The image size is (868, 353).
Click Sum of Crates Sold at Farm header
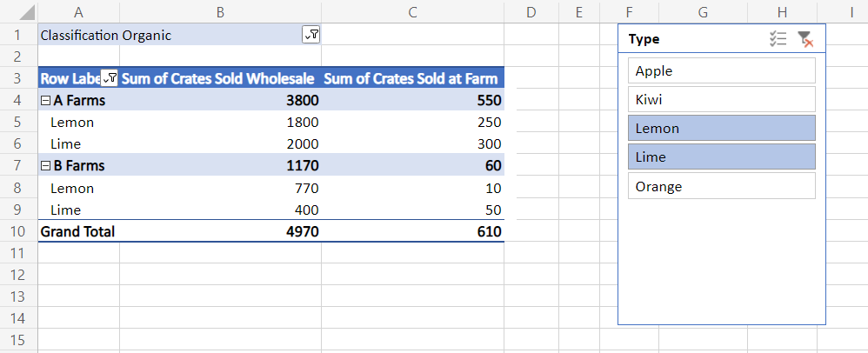click(411, 78)
